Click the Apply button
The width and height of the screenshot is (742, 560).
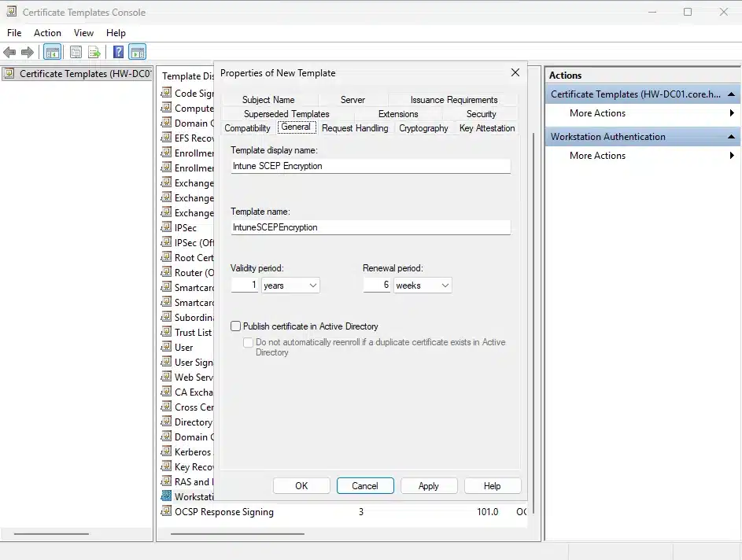(428, 486)
